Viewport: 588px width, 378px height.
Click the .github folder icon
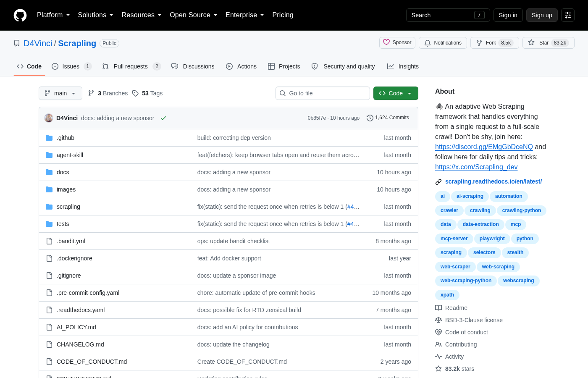pos(49,138)
